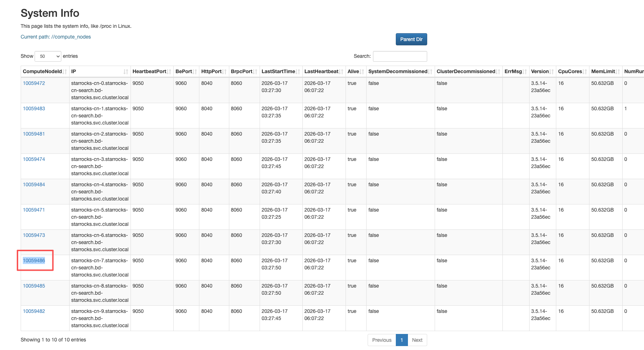The height and width of the screenshot is (350, 644).
Task: Toggle sort on Alive column
Action: (x=362, y=72)
